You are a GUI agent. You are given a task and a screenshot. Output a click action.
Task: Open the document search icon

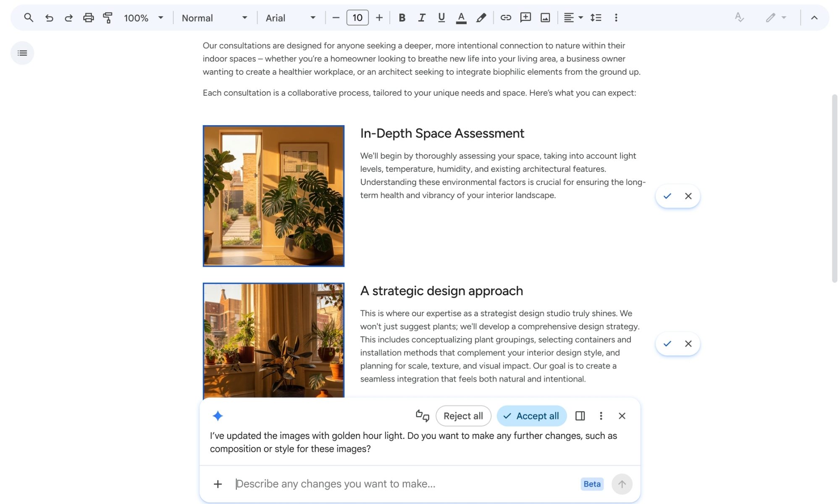28,18
